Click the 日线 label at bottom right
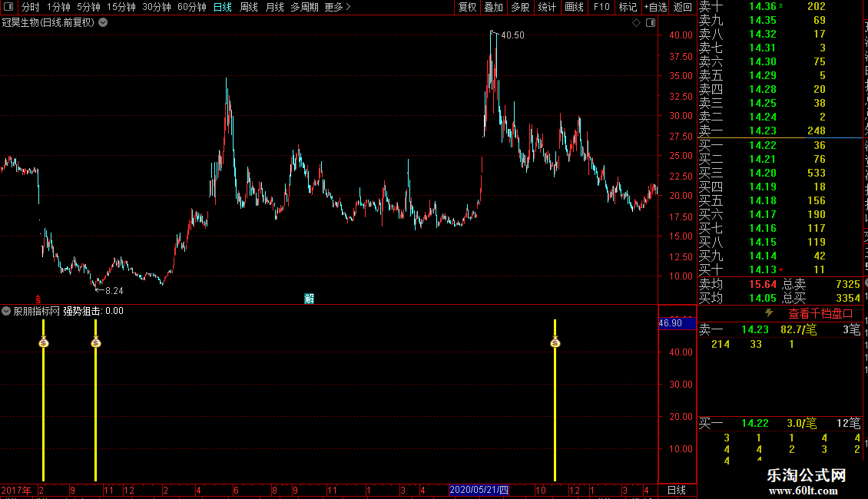 click(x=677, y=490)
